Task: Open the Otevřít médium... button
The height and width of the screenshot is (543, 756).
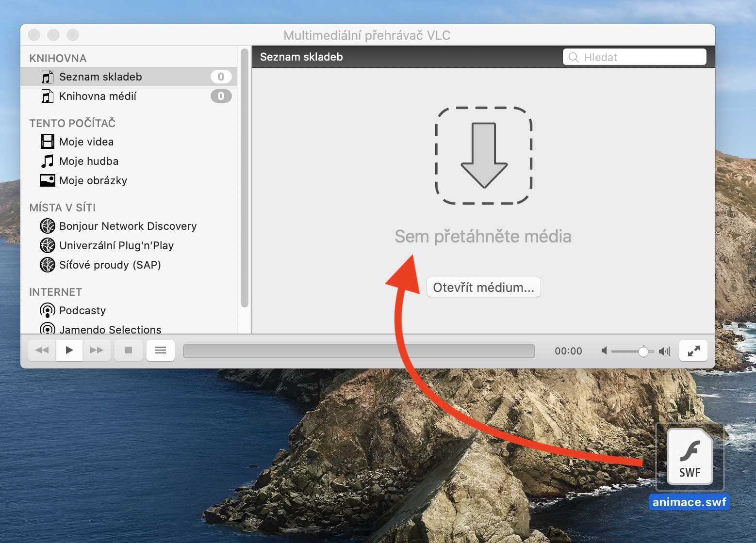Action: [483, 287]
